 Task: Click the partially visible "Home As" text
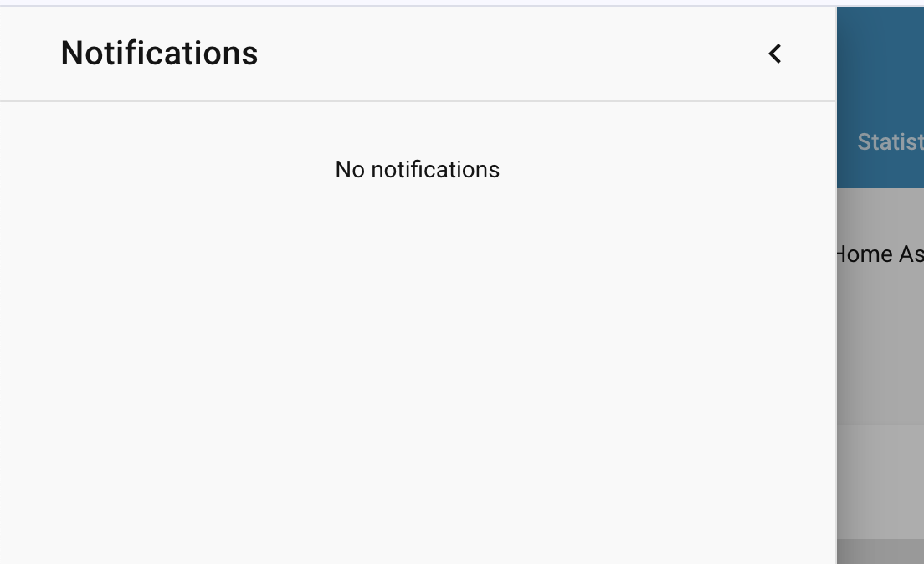[880, 254]
